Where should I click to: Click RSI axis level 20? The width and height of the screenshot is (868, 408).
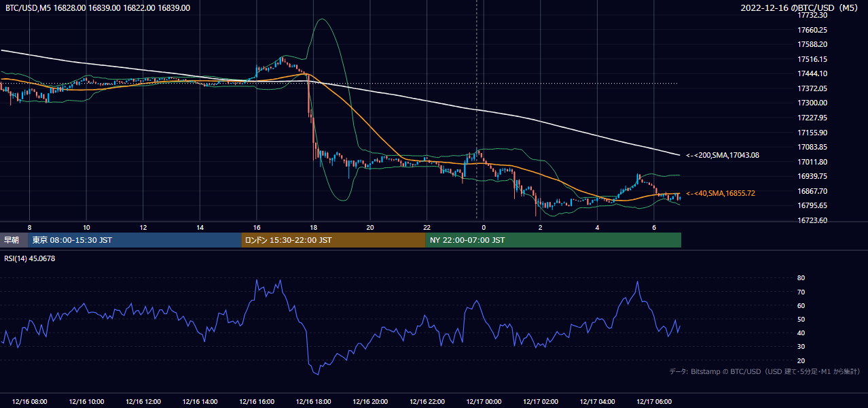coord(801,360)
